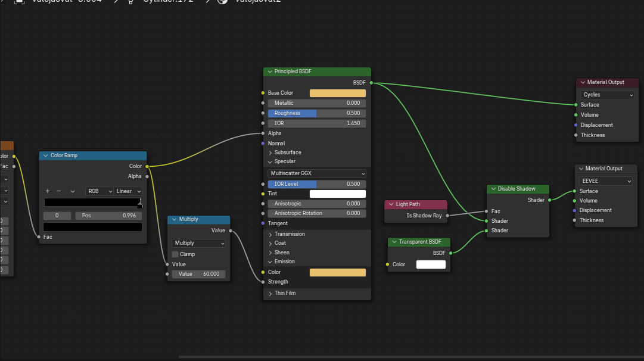Click the IOR value field

pos(317,123)
